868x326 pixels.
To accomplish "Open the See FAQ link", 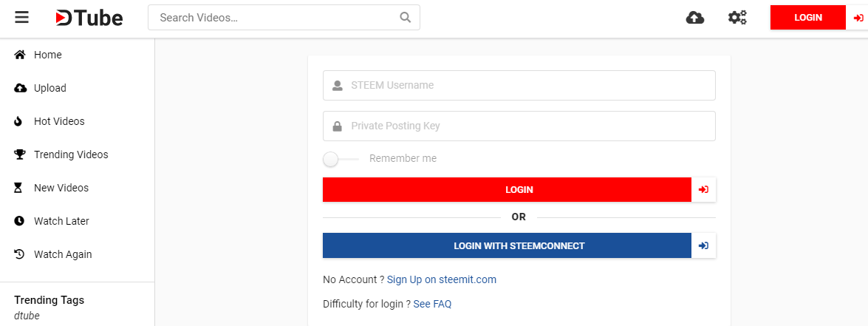I will (432, 304).
